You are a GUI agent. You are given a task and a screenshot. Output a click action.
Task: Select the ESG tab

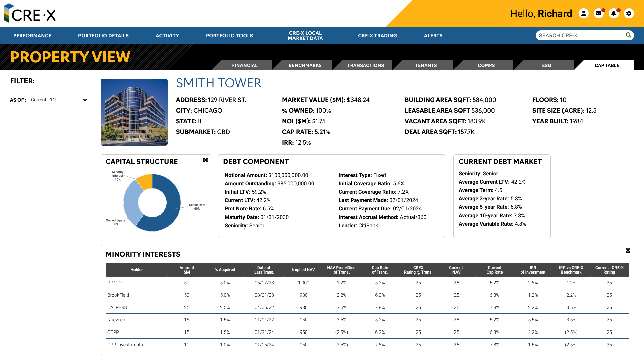pyautogui.click(x=546, y=65)
